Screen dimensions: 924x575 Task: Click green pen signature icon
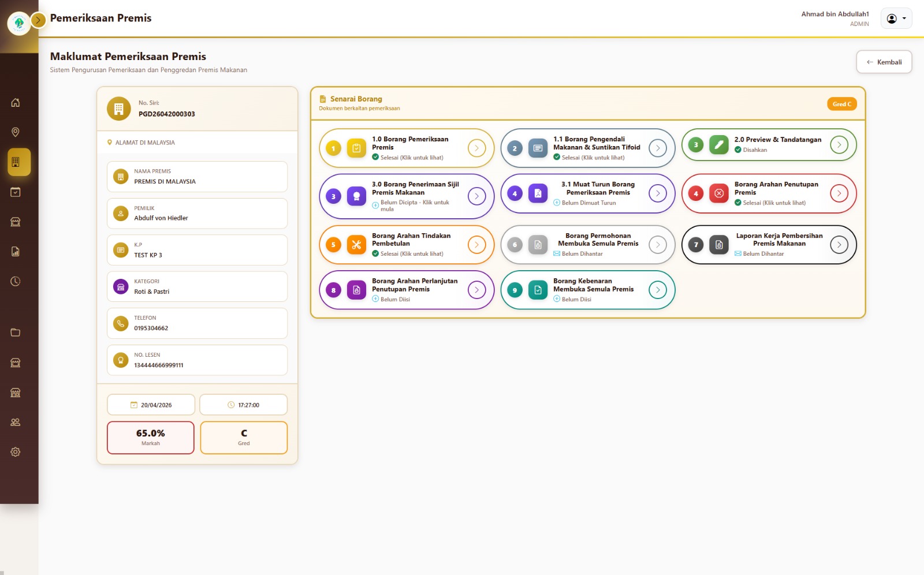click(x=719, y=145)
